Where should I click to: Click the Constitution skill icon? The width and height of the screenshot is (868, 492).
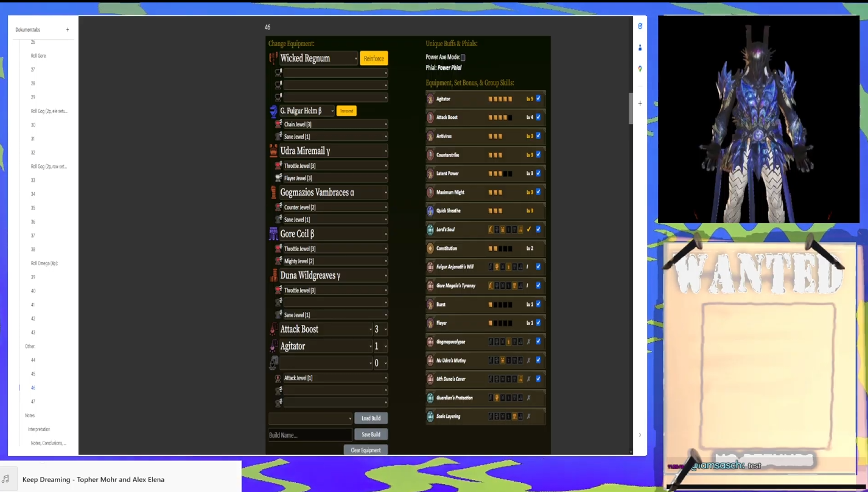coord(430,248)
